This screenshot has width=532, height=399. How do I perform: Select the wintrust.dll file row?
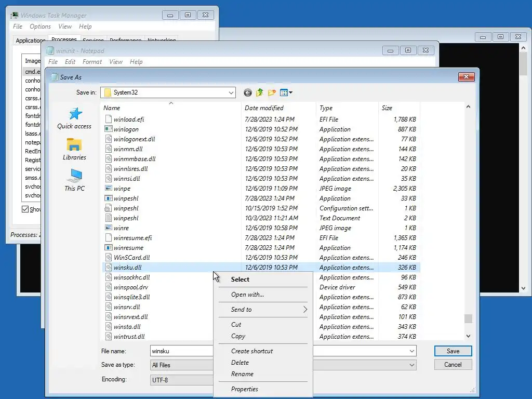tap(261, 336)
